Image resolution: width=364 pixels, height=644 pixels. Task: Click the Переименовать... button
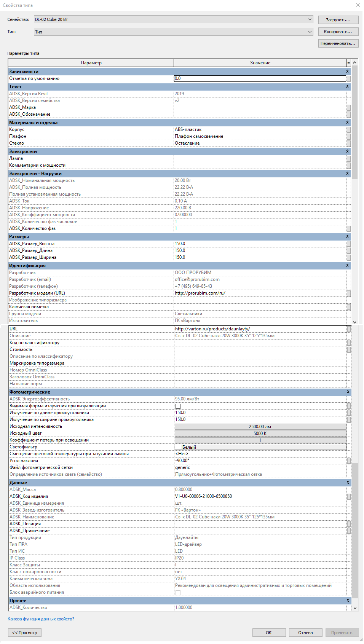tap(338, 43)
